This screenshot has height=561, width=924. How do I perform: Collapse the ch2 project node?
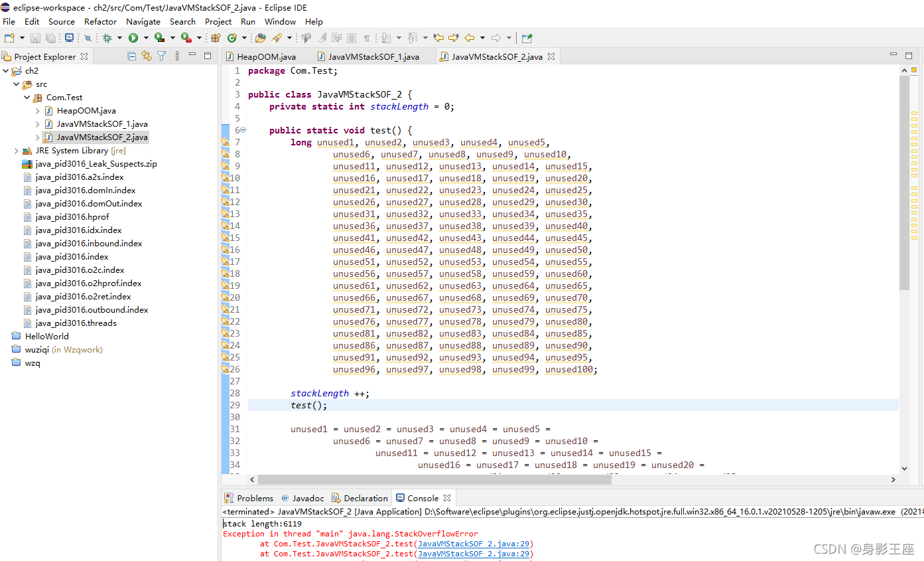coord(6,70)
